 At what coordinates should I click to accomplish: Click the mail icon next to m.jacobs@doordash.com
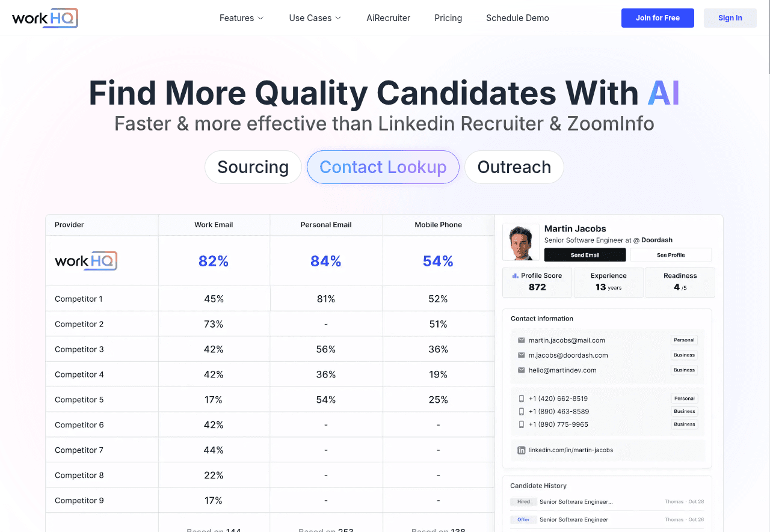point(522,355)
